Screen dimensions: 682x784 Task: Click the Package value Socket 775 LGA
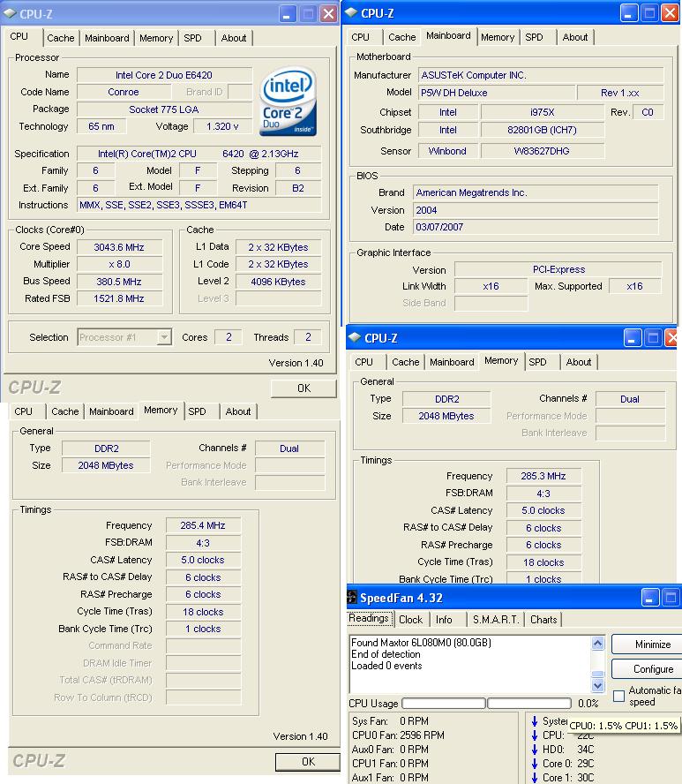(x=164, y=109)
